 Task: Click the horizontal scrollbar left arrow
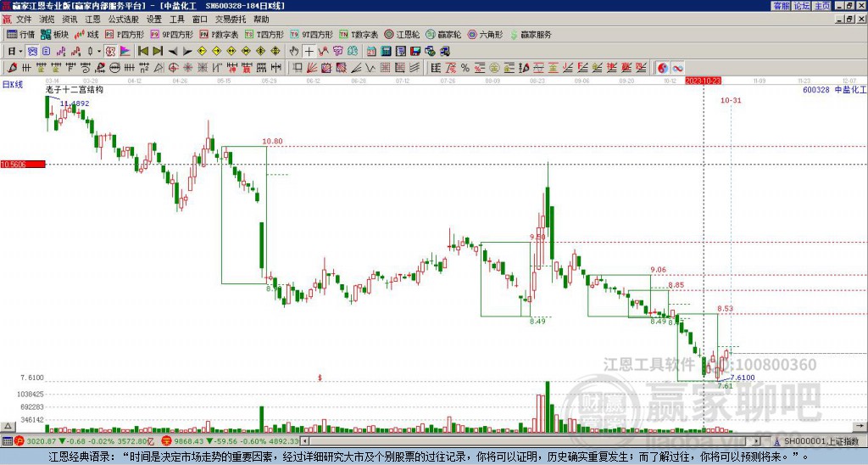pyautogui.click(x=304, y=441)
